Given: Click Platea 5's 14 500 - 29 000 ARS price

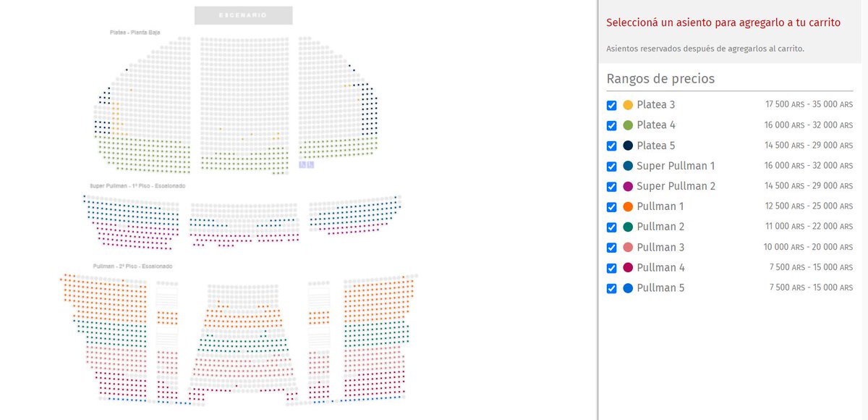Looking at the screenshot, I should coord(809,146).
